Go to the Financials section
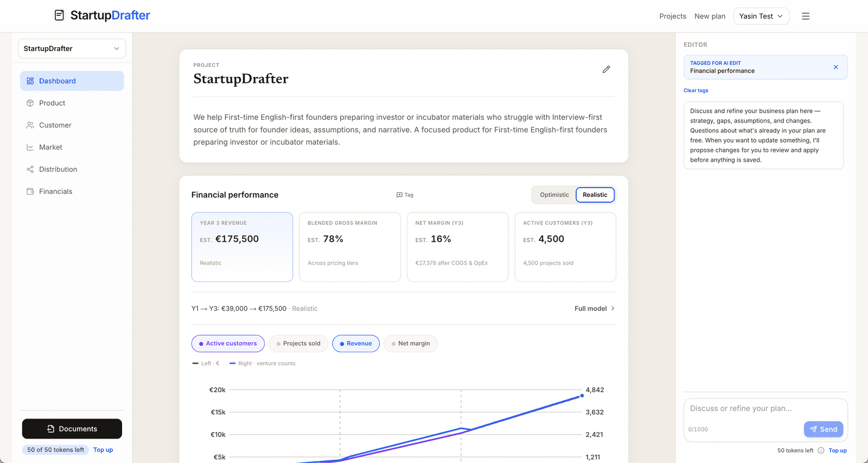 (x=72, y=191)
